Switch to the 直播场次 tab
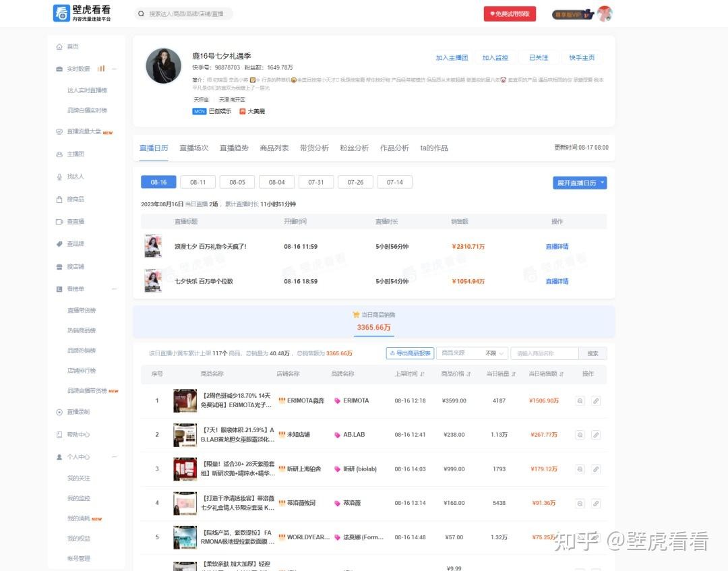The width and height of the screenshot is (728, 571). (x=193, y=148)
